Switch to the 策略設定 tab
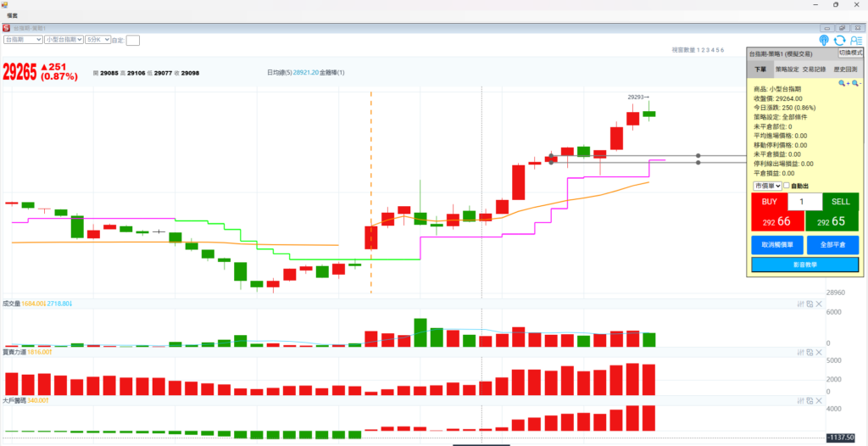 click(789, 70)
